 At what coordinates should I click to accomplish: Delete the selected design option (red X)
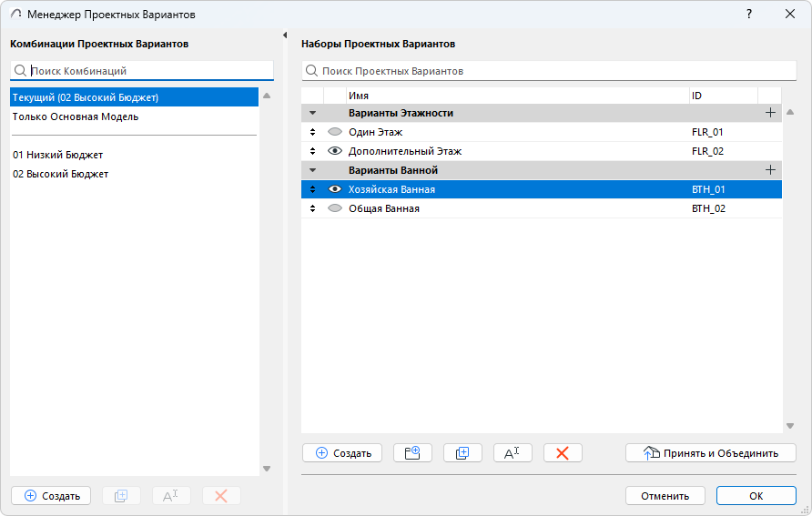[563, 452]
